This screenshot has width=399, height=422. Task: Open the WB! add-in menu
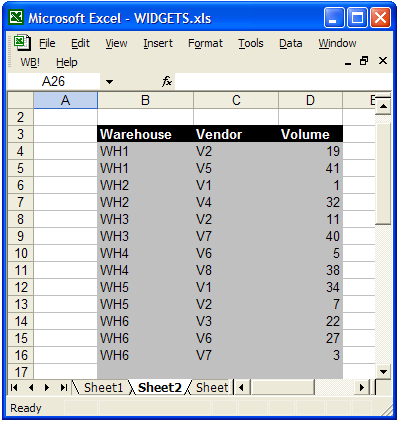pyautogui.click(x=30, y=62)
